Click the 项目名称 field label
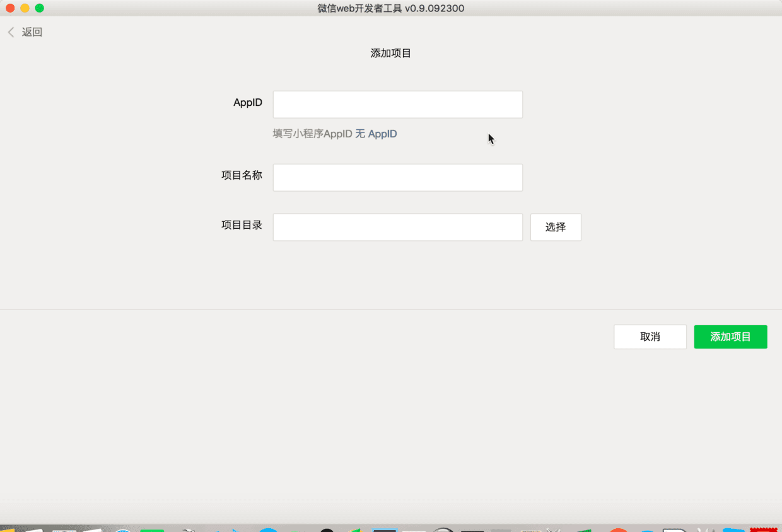The height and width of the screenshot is (532, 782). [242, 175]
